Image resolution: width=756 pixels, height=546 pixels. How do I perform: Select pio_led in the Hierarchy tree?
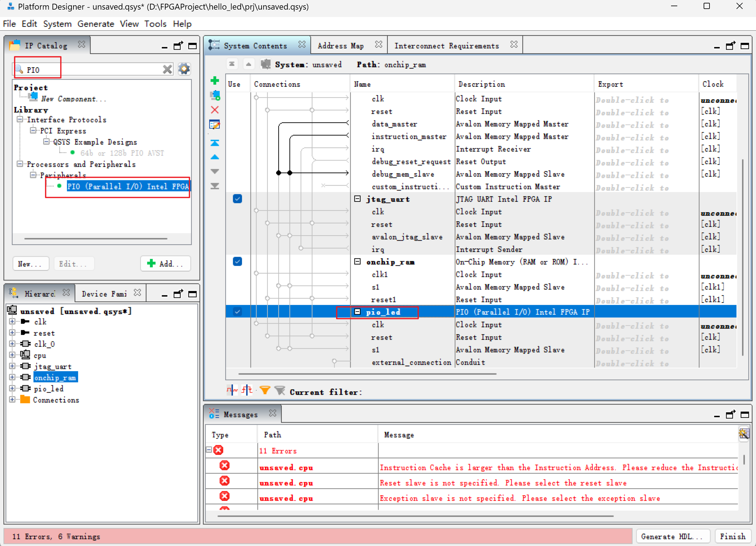[49, 388]
